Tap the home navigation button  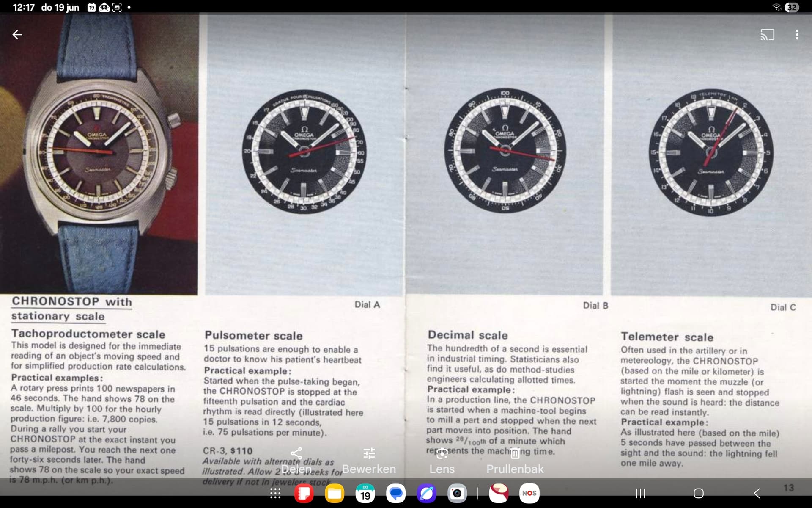699,493
